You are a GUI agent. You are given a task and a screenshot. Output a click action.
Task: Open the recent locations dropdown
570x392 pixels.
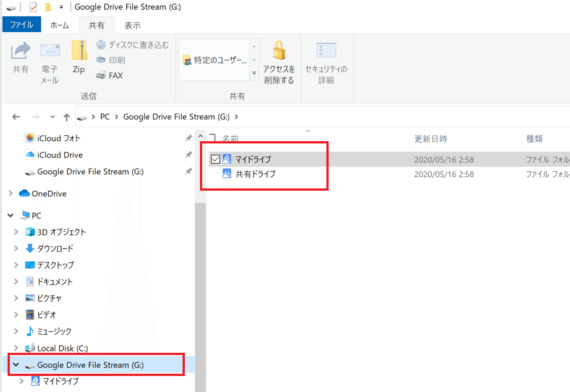(52, 117)
